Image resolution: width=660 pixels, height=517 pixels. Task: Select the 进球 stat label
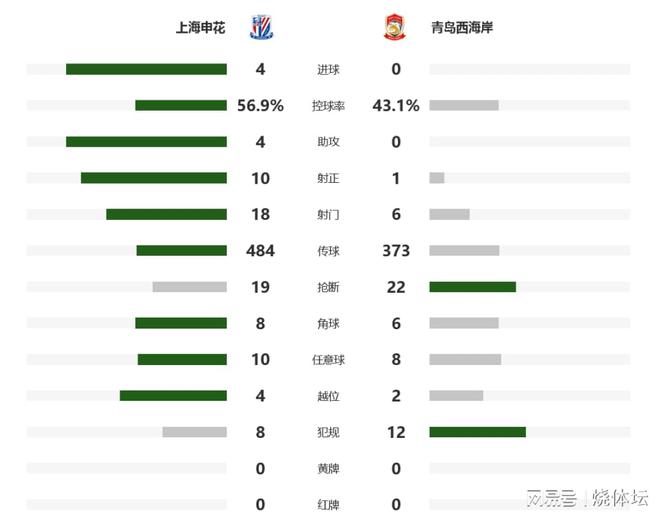click(x=328, y=69)
